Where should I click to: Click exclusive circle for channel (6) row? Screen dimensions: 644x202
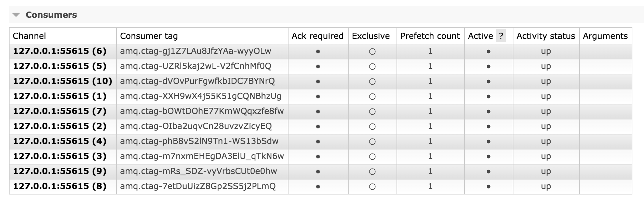[372, 52]
